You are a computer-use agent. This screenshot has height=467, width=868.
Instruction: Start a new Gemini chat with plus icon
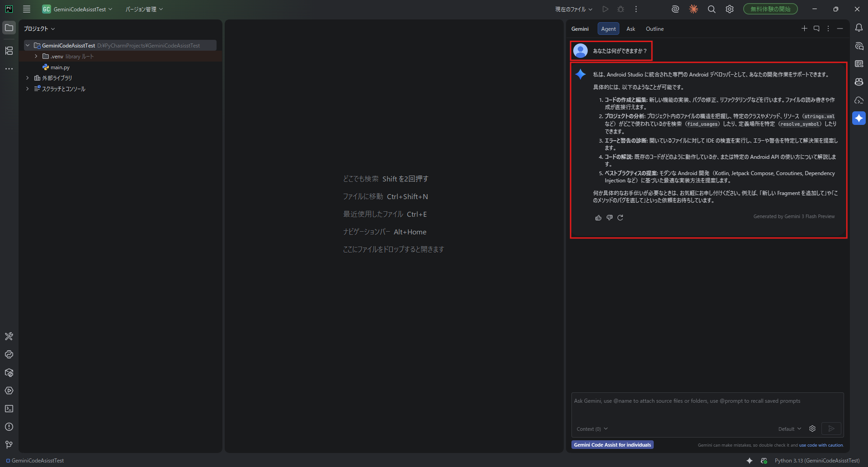click(804, 29)
